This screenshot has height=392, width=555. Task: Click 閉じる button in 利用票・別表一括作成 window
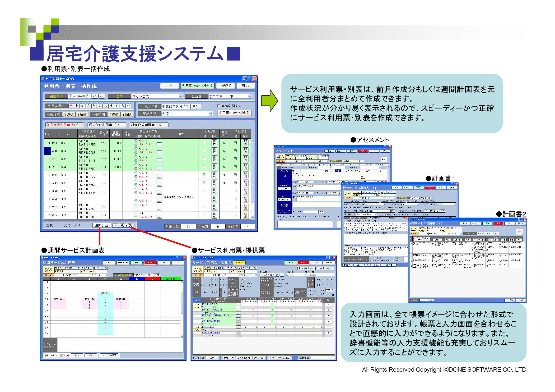pos(246,86)
